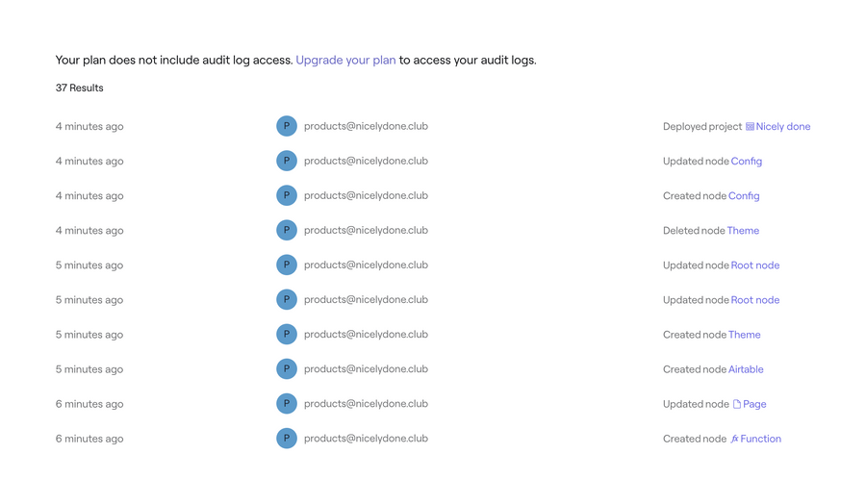Click the function fx icon

(734, 439)
